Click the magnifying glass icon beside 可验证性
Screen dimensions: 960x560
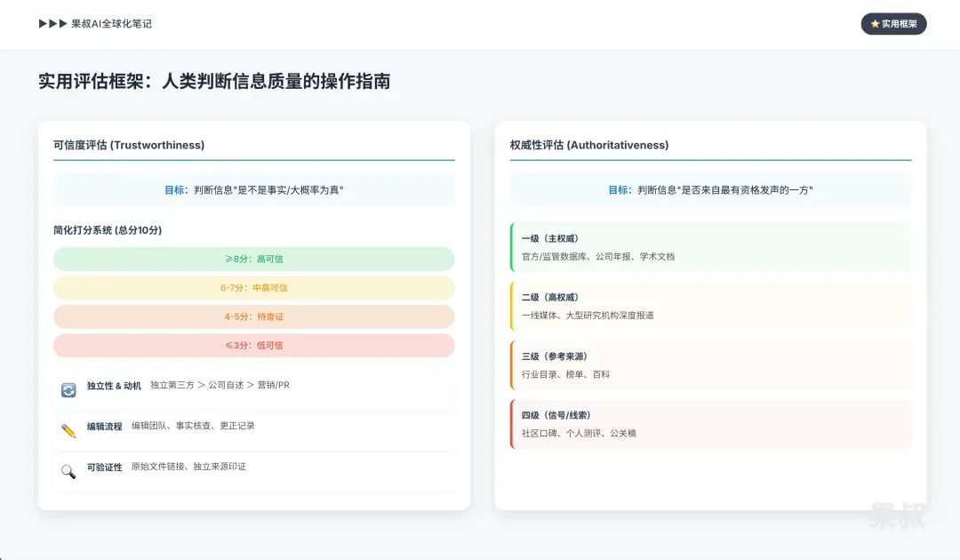pyautogui.click(x=68, y=471)
